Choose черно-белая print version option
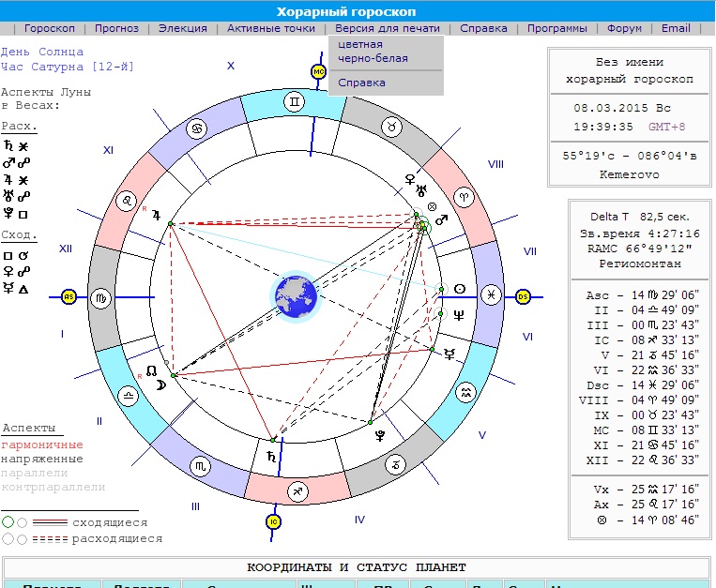Image resolution: width=716 pixels, height=588 pixels. 373,58
